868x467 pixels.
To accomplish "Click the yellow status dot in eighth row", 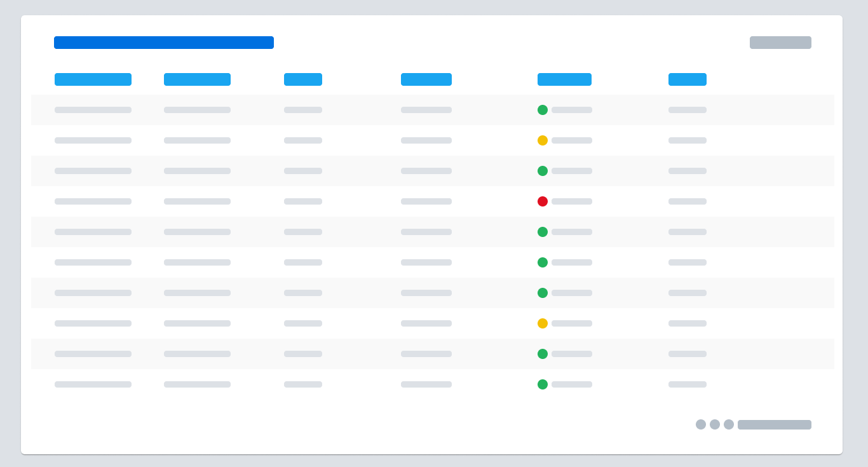I will click(x=543, y=323).
